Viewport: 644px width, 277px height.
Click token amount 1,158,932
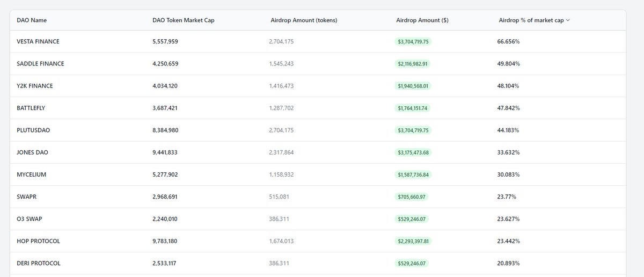281,175
